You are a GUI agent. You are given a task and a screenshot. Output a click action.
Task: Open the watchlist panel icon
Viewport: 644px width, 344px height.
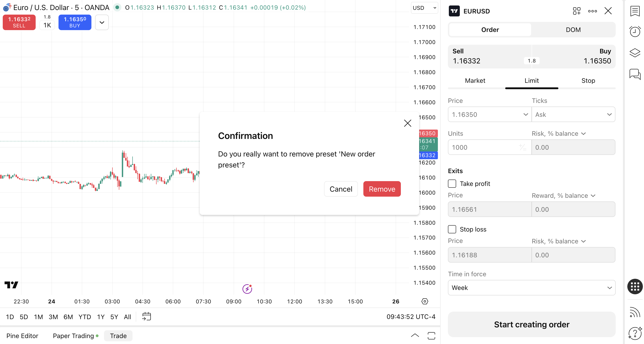click(635, 11)
